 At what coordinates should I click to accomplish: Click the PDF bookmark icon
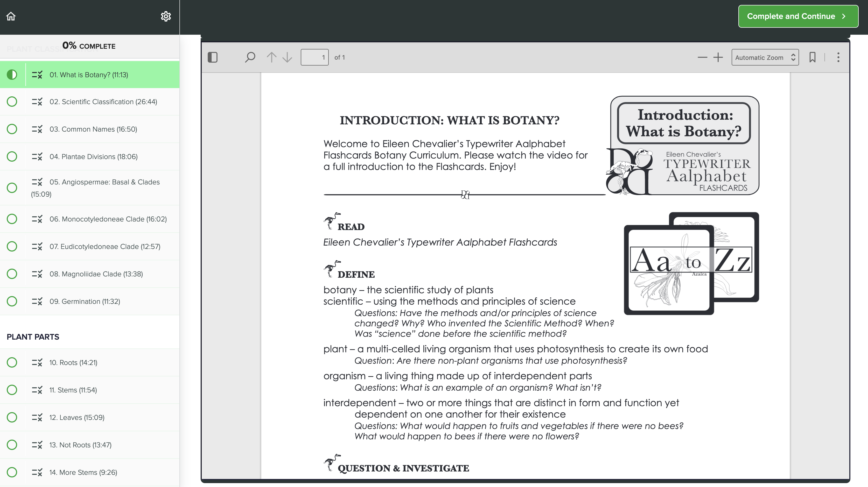813,57
